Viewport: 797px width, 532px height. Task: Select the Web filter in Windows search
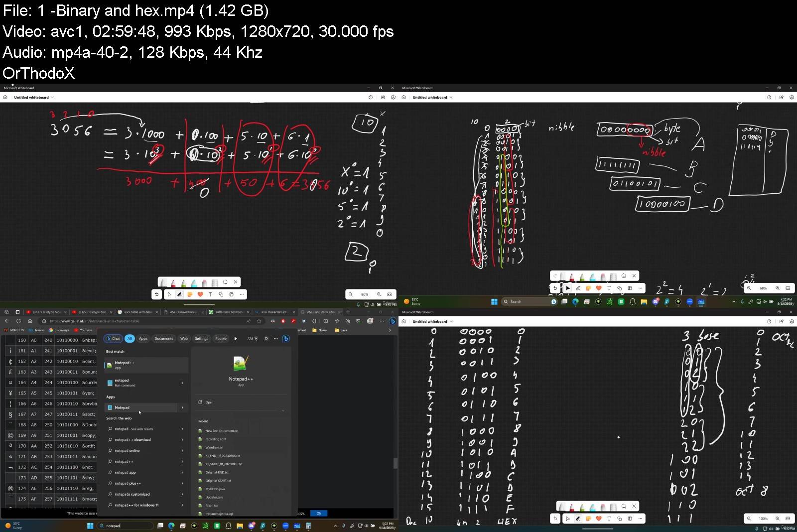pyautogui.click(x=184, y=339)
